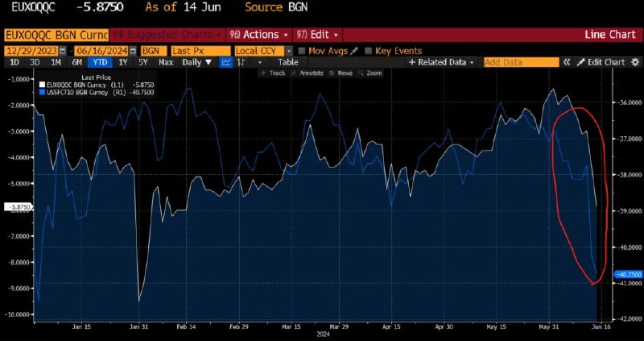644x341 pixels.
Task: Edit moving averages with the pencil icon
Action: pyautogui.click(x=354, y=51)
